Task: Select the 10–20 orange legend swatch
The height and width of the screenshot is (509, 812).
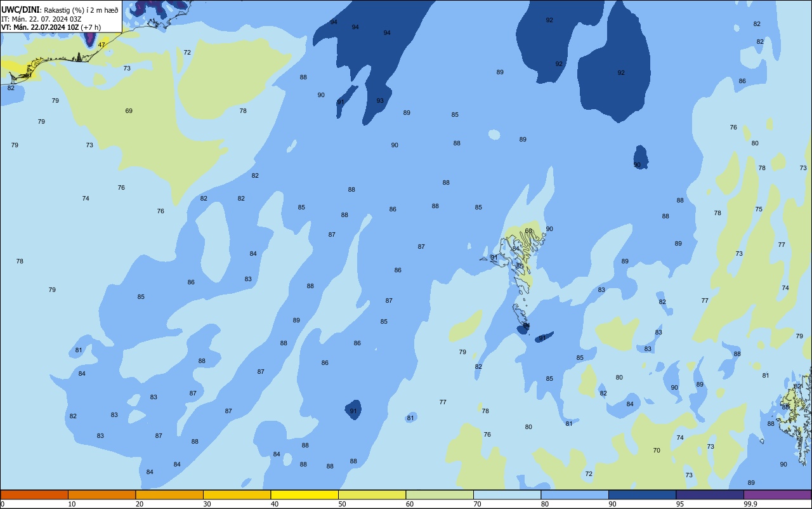Action: 101,494
